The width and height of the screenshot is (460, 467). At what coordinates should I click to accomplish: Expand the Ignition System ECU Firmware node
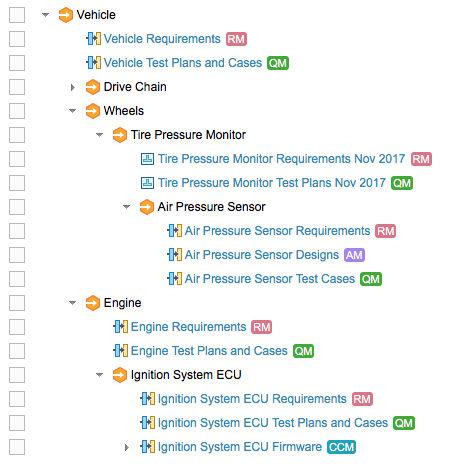(x=127, y=447)
